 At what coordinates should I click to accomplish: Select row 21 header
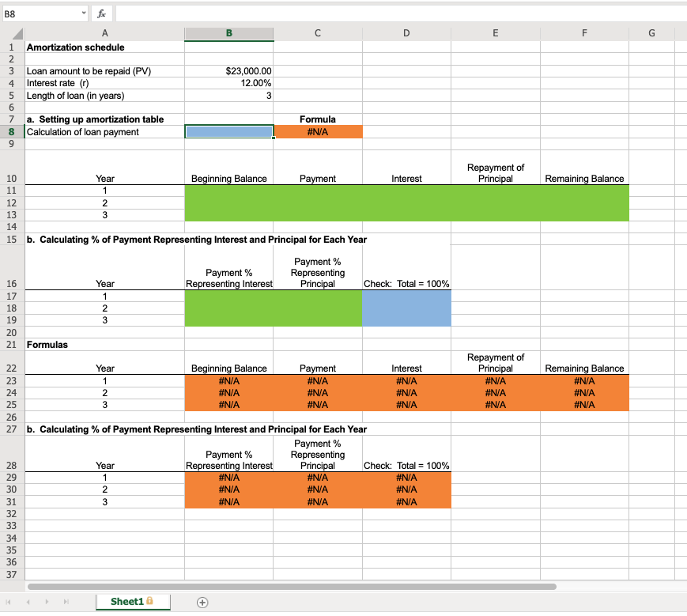(12, 345)
